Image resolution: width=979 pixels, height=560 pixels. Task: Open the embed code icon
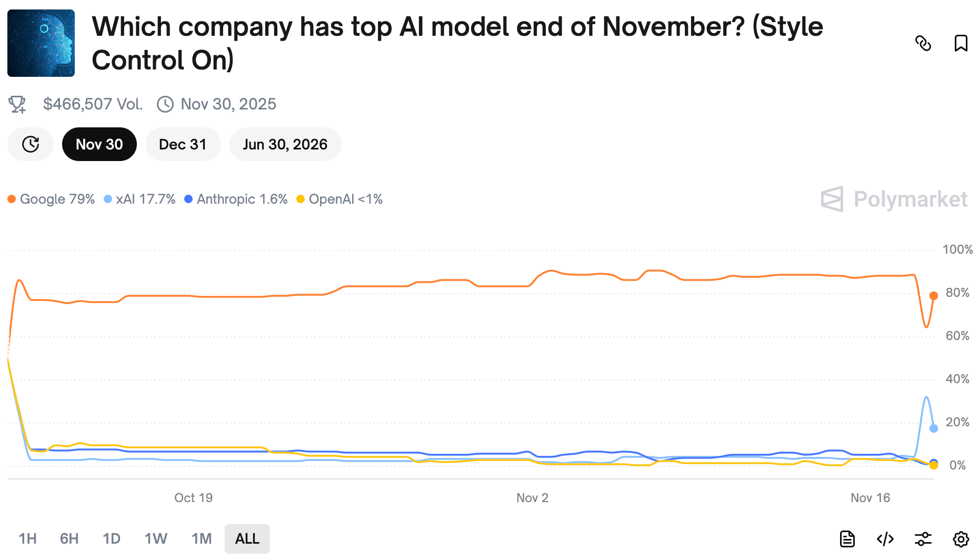coord(885,539)
